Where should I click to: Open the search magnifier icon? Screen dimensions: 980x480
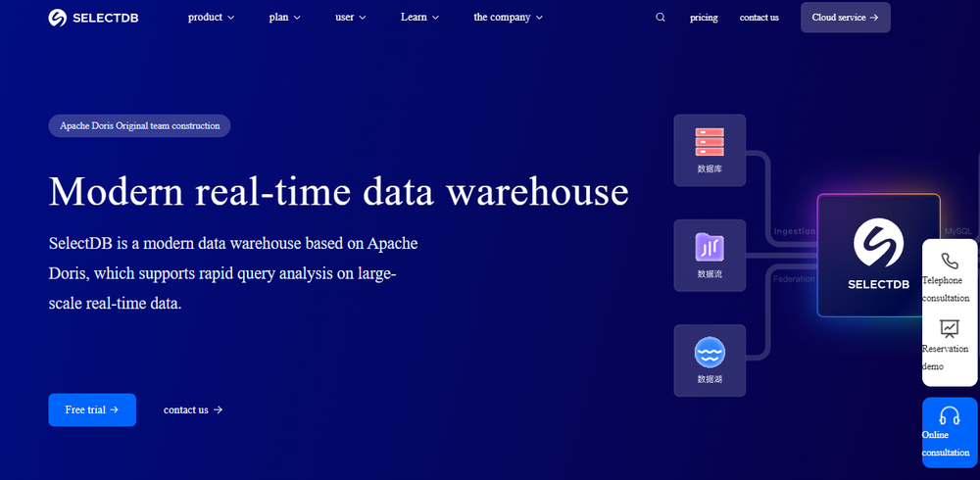pos(660,18)
